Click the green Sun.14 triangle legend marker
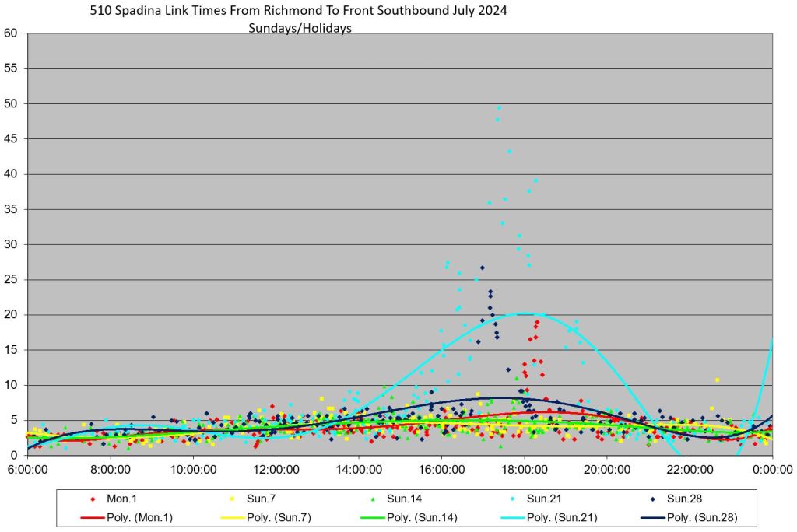797x532 pixels. pos(373,499)
